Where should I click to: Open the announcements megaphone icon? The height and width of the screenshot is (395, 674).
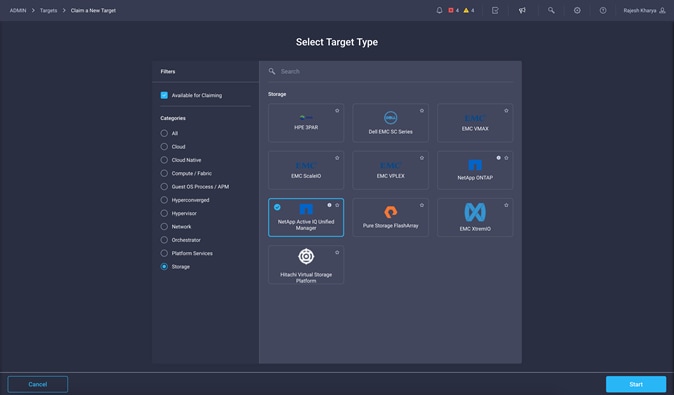click(522, 10)
